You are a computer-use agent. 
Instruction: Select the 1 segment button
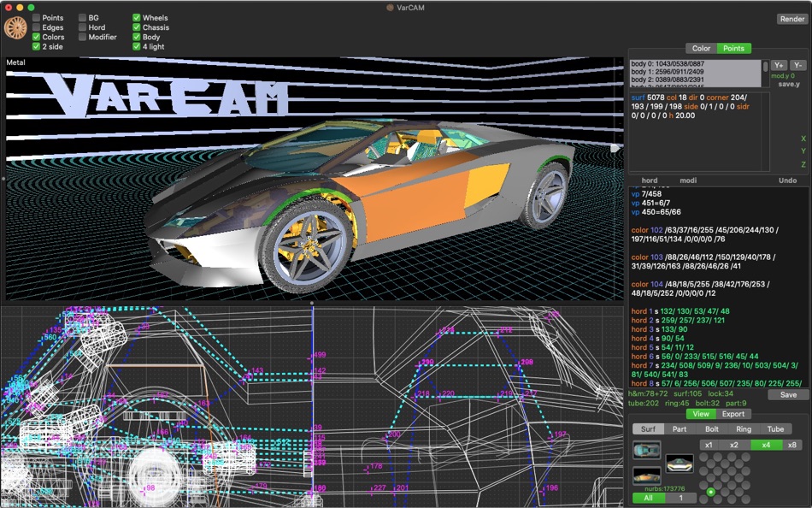pyautogui.click(x=680, y=498)
